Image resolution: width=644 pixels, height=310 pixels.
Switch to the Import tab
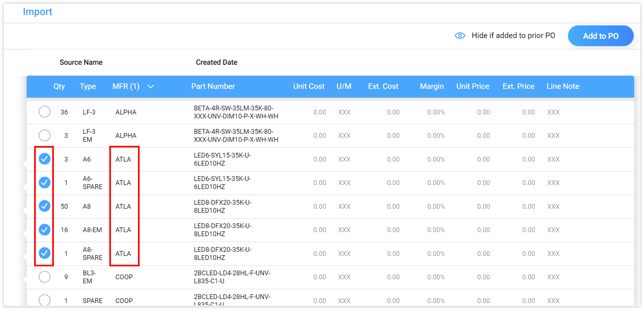[x=38, y=12]
